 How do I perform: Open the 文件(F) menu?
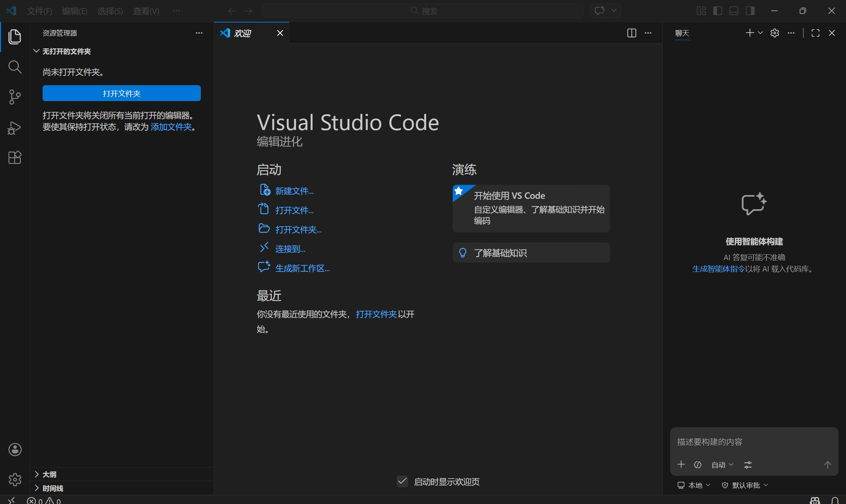coord(39,11)
